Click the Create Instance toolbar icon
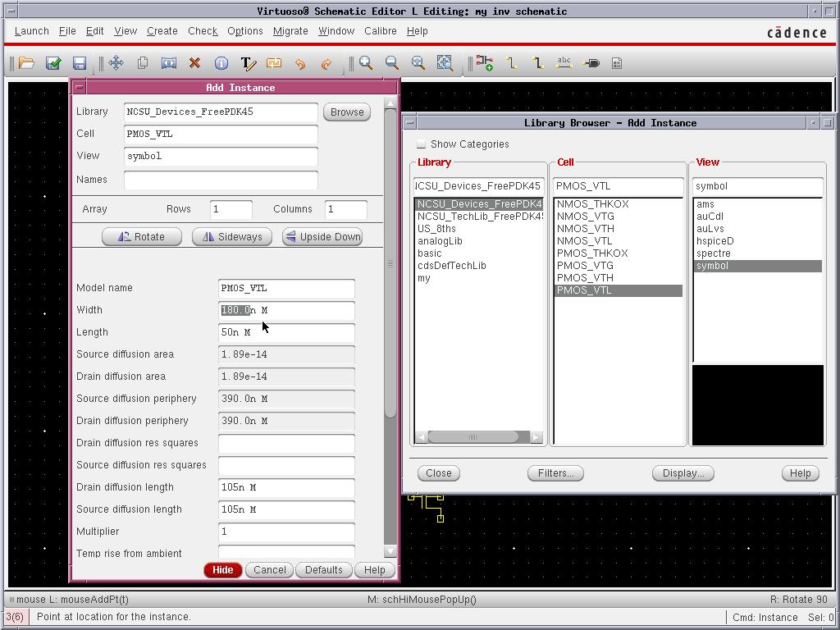Viewport: 840px width, 630px height. tap(485, 63)
